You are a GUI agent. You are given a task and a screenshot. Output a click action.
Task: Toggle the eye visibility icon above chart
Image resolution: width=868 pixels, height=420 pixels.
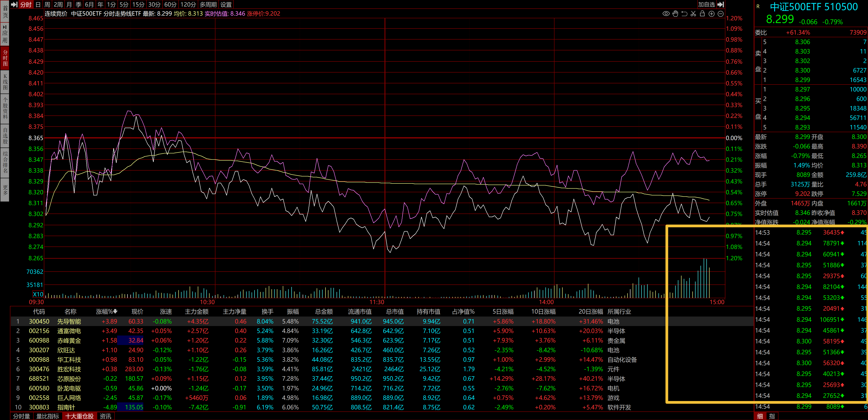pyautogui.click(x=666, y=14)
